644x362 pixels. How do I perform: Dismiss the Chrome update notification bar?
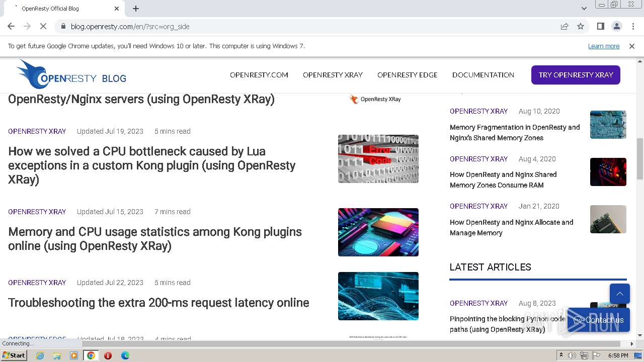631,46
